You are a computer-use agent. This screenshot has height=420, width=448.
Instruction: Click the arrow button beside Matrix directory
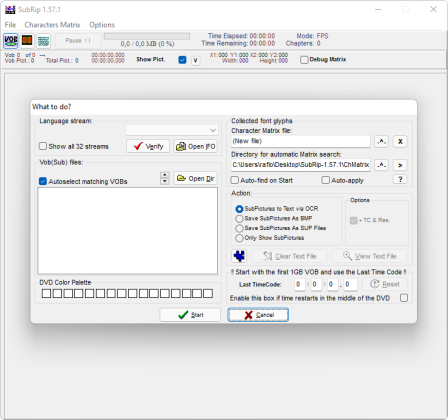(x=400, y=165)
